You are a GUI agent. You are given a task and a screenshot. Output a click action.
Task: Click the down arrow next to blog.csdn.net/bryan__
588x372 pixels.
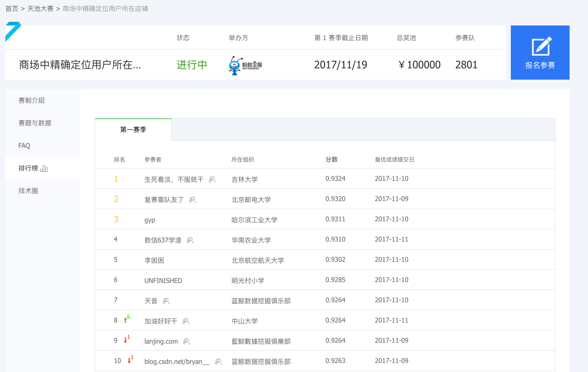pyautogui.click(x=129, y=361)
